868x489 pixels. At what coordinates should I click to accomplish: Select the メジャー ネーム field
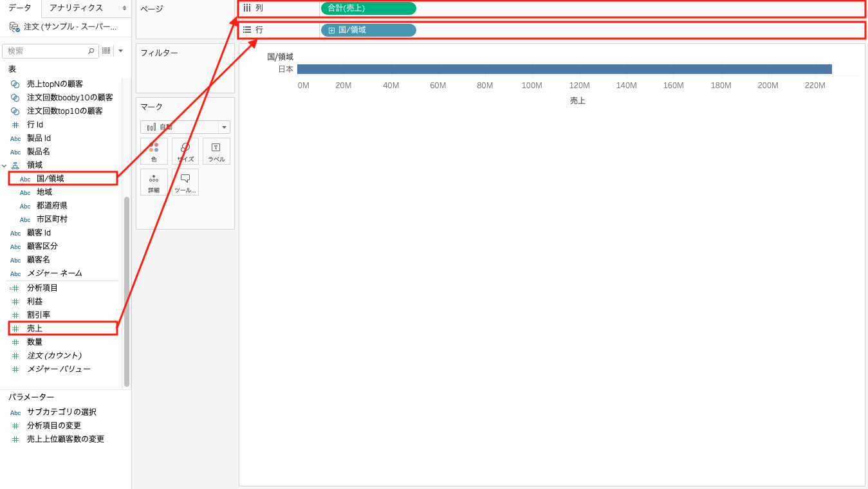[55, 273]
